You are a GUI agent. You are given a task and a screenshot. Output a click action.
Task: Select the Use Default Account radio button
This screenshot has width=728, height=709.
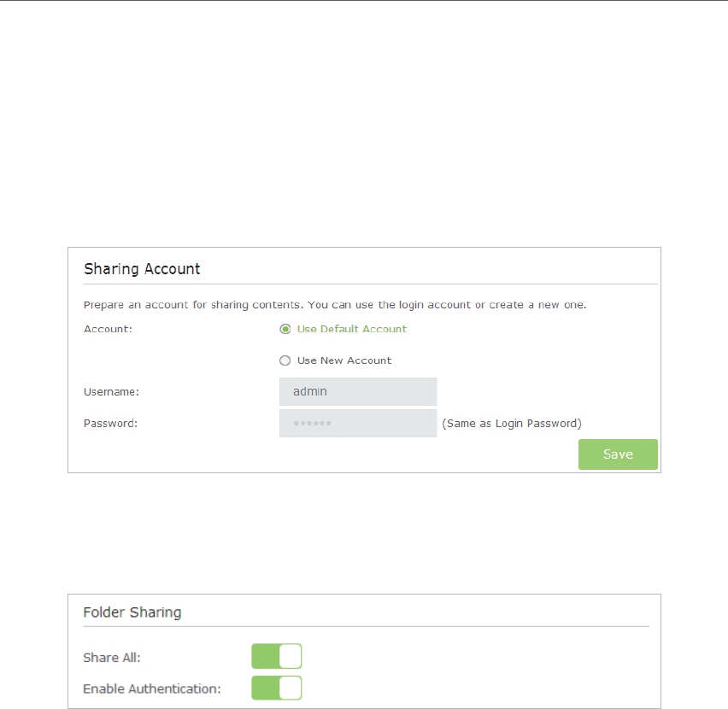click(x=285, y=329)
